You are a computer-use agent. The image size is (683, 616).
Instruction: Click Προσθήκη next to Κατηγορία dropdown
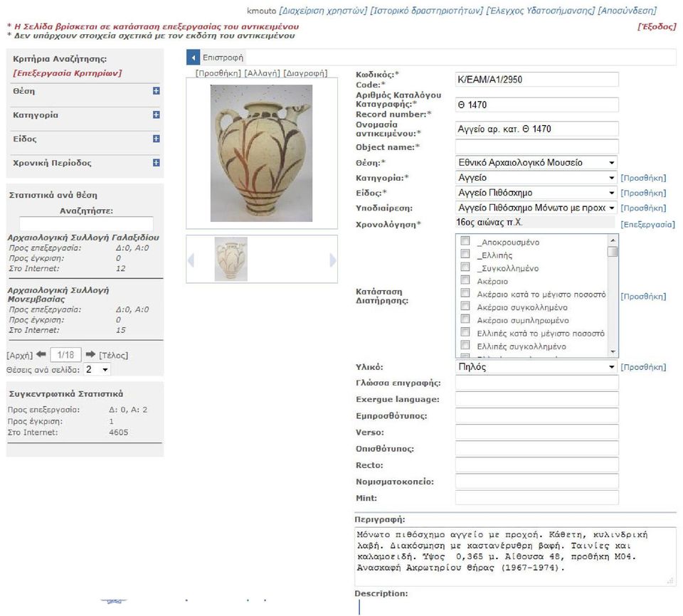(x=643, y=178)
